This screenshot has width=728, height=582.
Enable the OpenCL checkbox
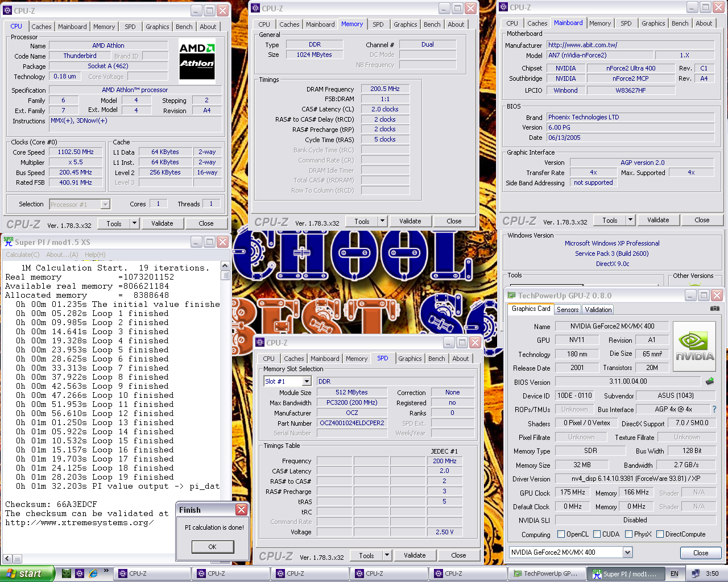pos(561,534)
